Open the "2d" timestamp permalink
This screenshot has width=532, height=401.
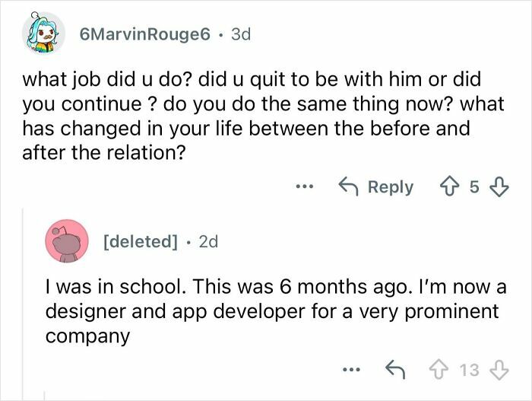click(x=207, y=241)
